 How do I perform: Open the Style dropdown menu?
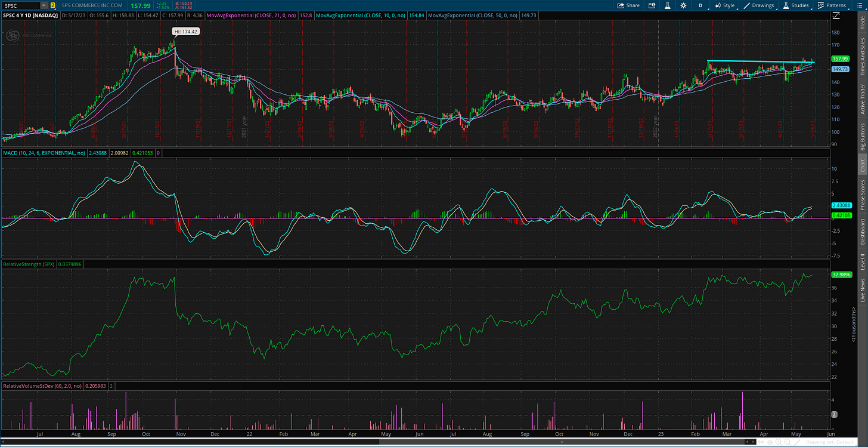725,5
